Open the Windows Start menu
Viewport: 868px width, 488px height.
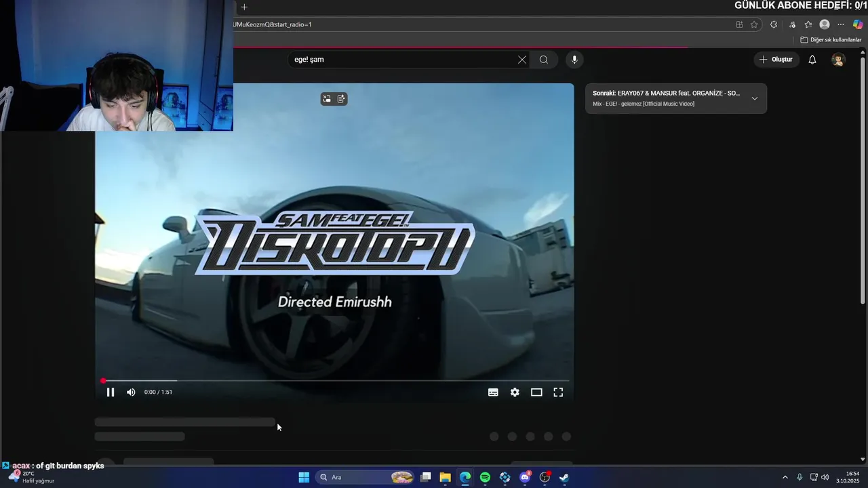click(304, 477)
